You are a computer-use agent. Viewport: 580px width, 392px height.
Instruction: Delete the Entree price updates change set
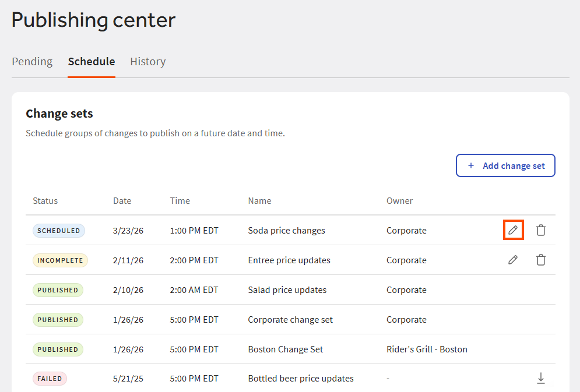[x=541, y=260]
